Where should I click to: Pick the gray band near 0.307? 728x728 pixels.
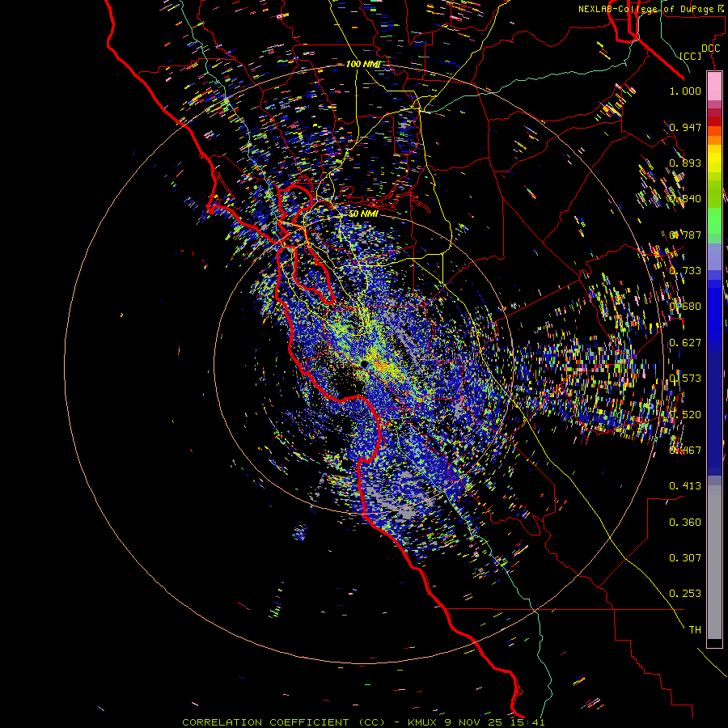pyautogui.click(x=714, y=562)
